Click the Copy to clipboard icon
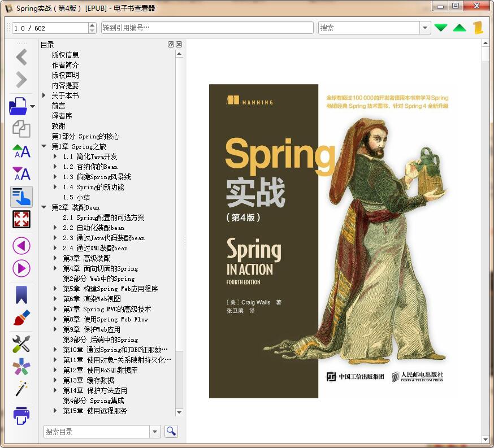 click(x=21, y=129)
